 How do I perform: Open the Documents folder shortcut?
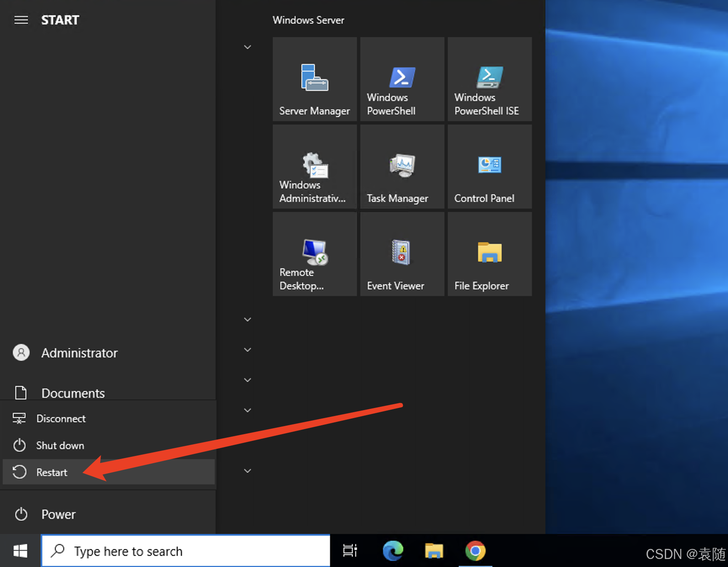[x=108, y=393]
